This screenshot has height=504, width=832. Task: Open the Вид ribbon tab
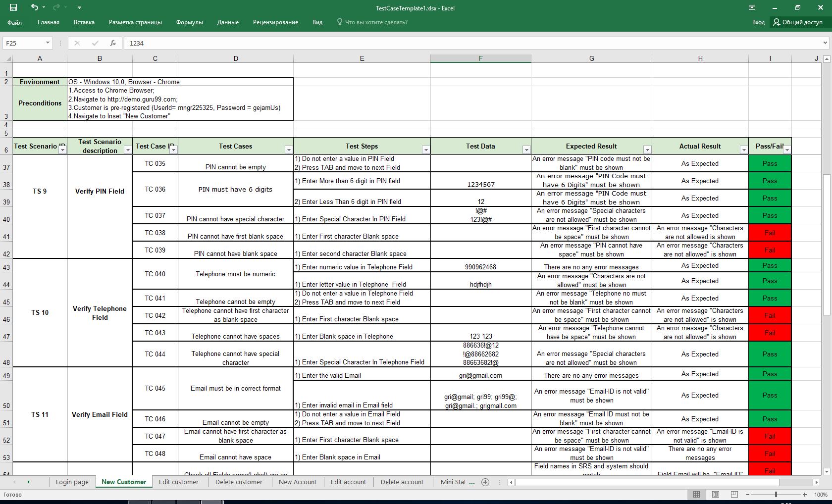317,22
